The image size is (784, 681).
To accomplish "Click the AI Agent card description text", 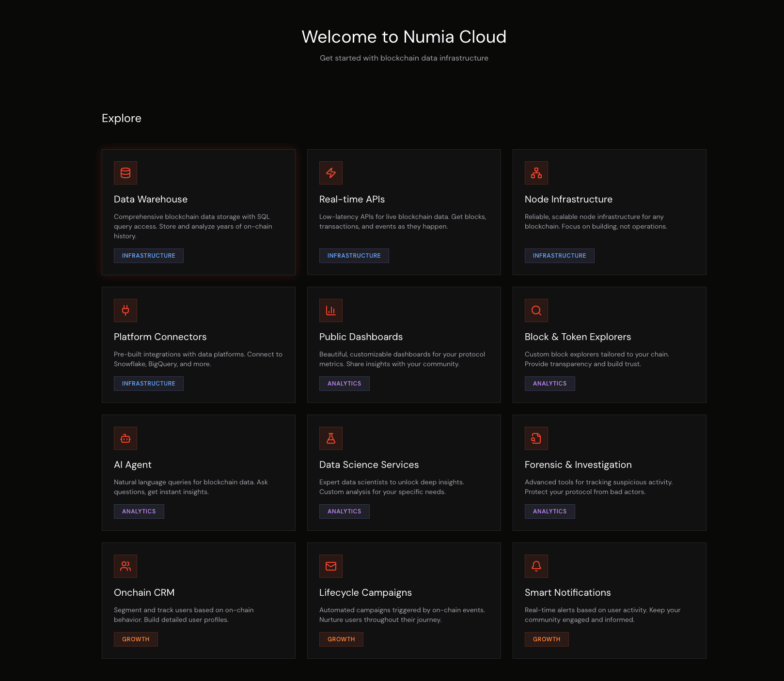I will 191,487.
